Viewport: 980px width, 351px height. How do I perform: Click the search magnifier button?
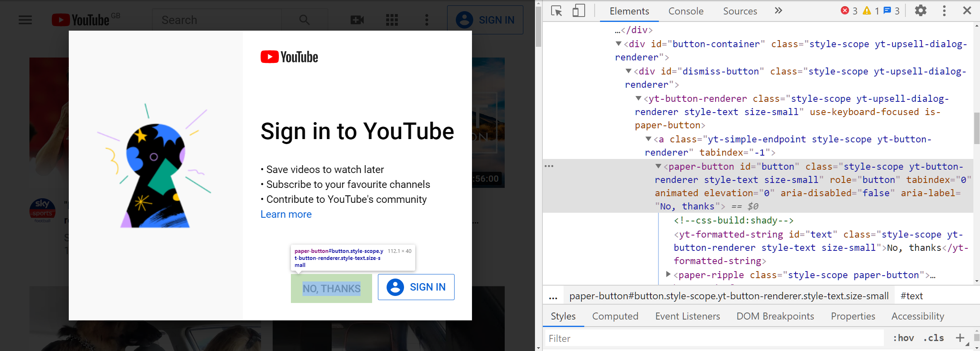tap(305, 20)
